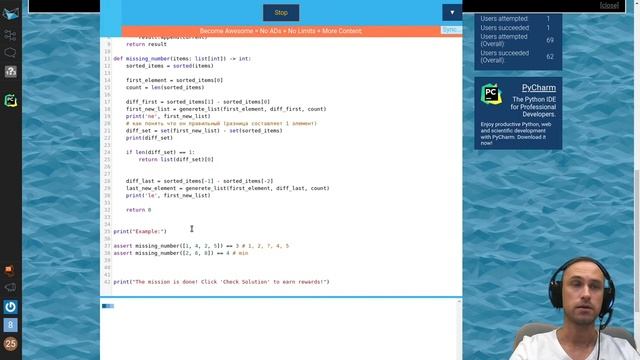The image size is (640, 360).
Task: Click the line 'return 0'
Action: coord(138,210)
